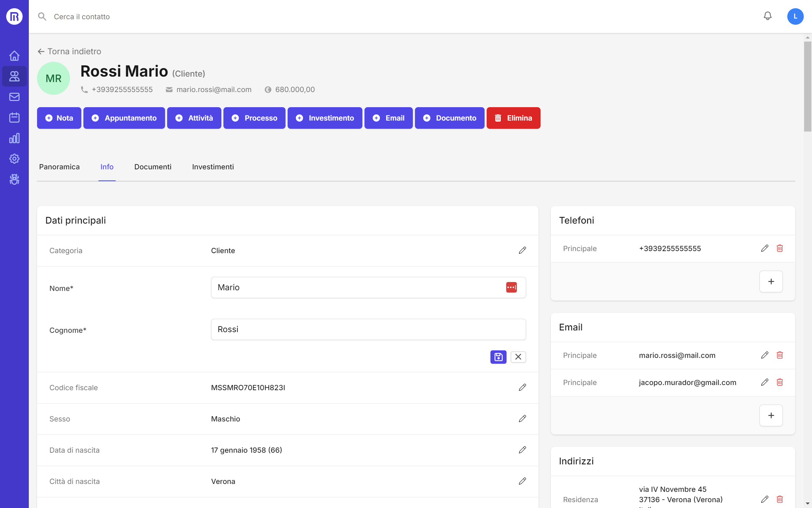Open the Home dashboard from the sidebar
This screenshot has width=812, height=508.
tap(14, 55)
